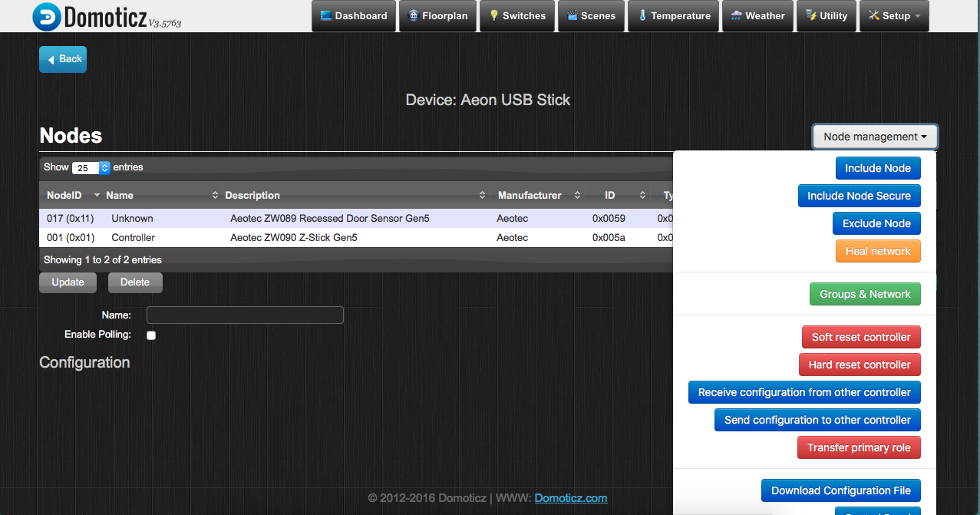980x515 pixels.
Task: Click the Back button
Action: pos(63,59)
